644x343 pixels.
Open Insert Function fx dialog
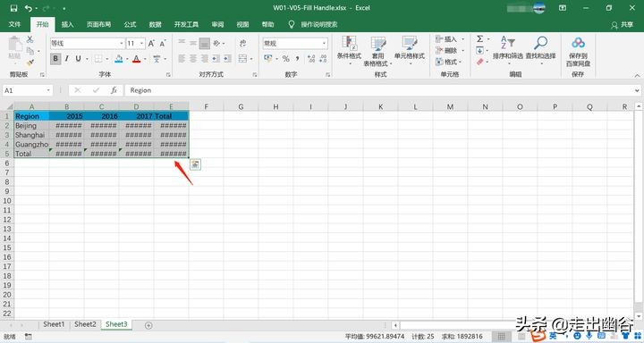114,90
